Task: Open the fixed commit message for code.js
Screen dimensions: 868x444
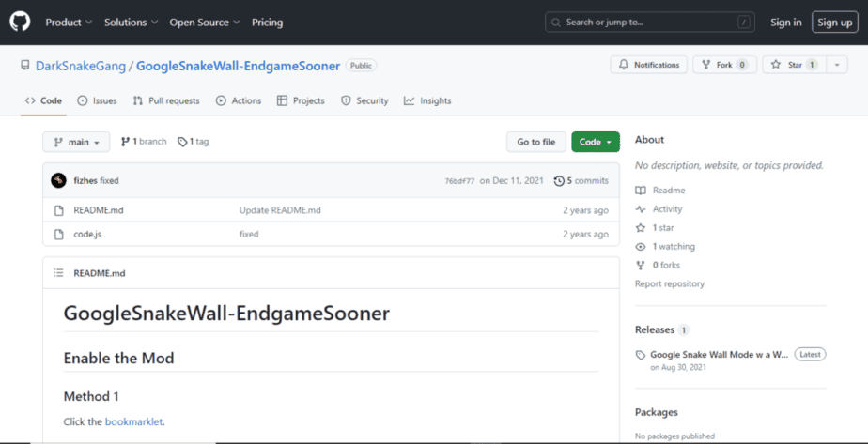Action: tap(249, 234)
